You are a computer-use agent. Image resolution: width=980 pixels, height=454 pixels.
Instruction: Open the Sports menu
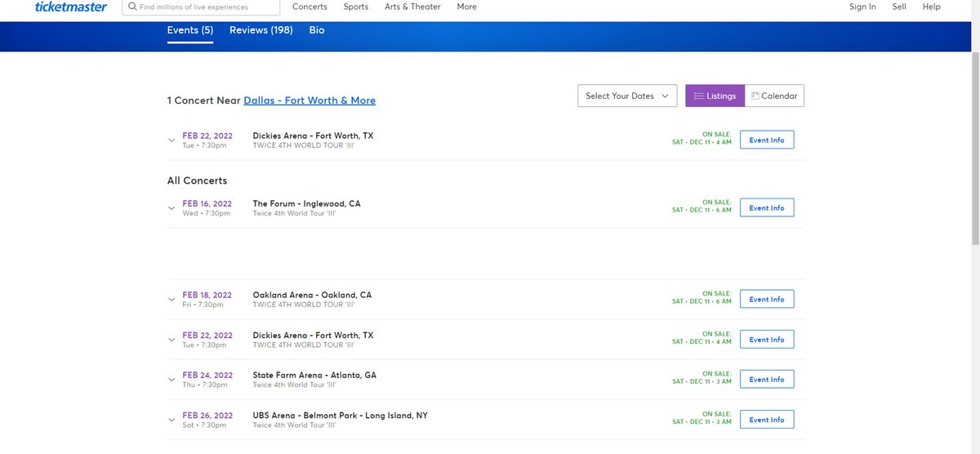356,7
